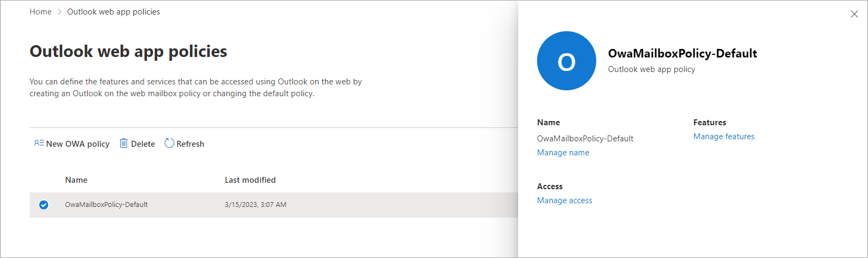Open the Manage features link
The width and height of the screenshot is (868, 258).
pos(723,137)
